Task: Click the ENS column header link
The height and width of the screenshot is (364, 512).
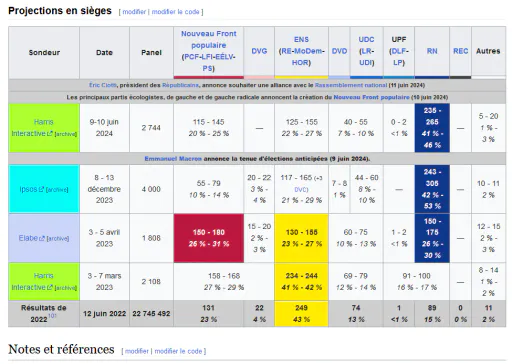Action: 301,39
